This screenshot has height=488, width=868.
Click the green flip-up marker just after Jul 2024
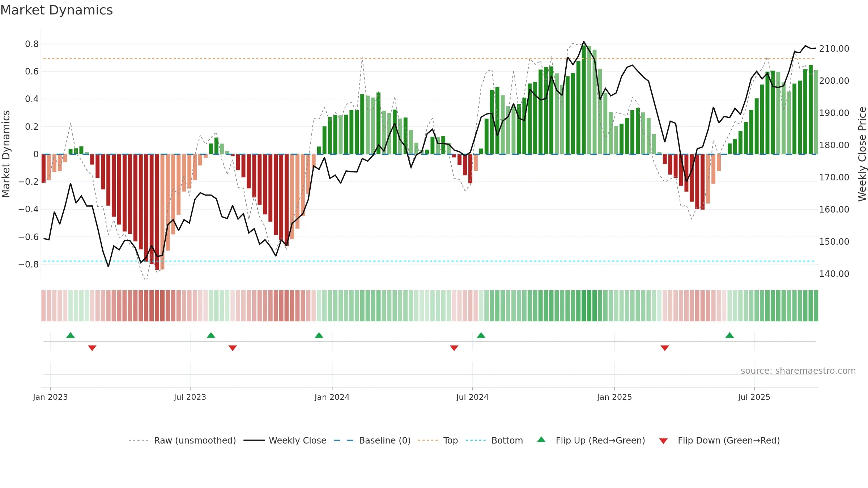481,335
